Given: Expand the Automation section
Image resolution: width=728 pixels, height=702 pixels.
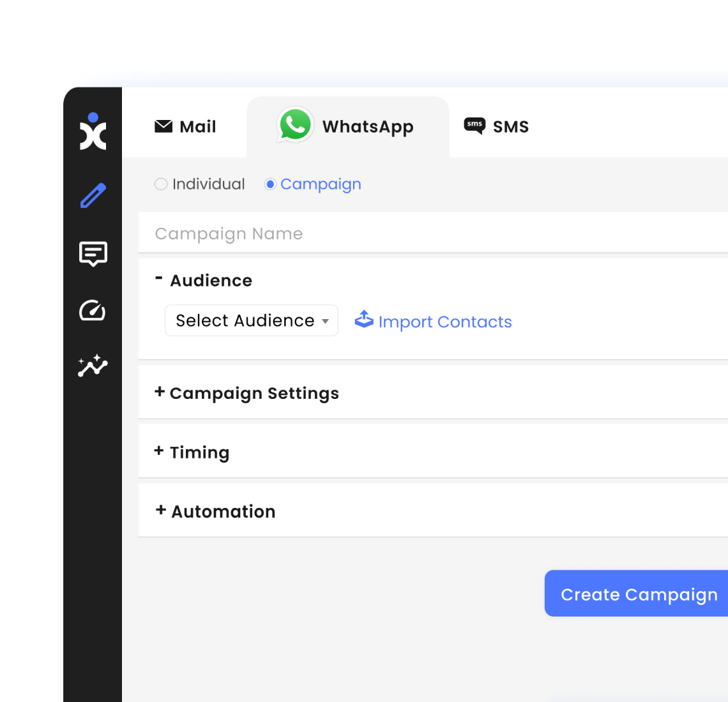Looking at the screenshot, I should [161, 510].
